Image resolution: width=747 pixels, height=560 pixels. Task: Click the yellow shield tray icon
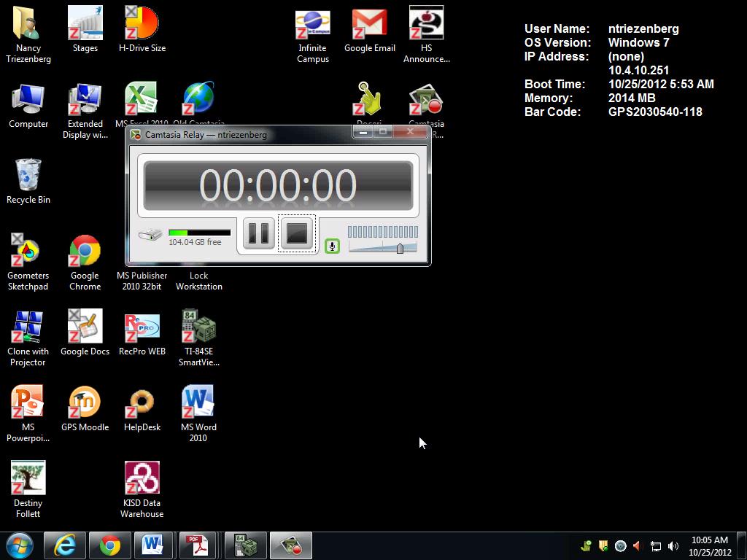tap(603, 546)
